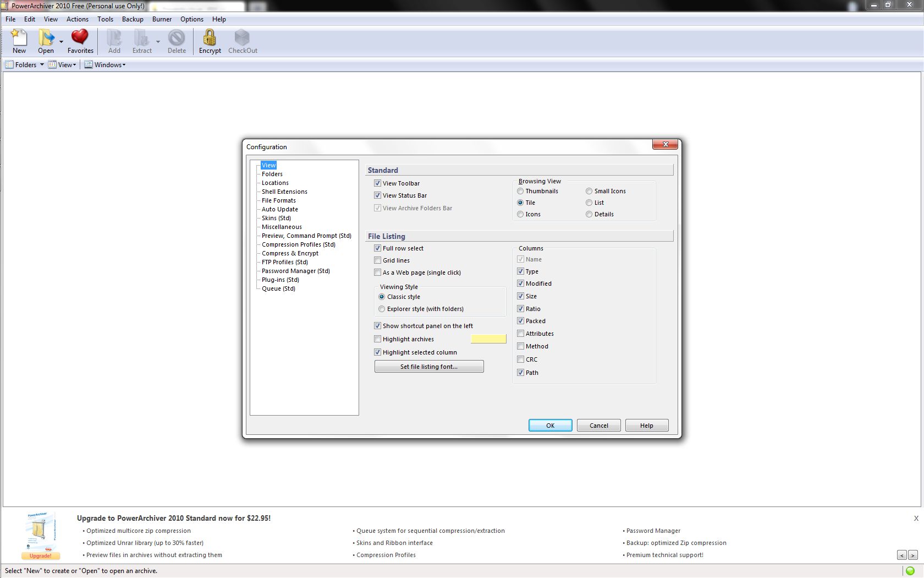The width and height of the screenshot is (924, 578).
Task: Click OK in Configuration dialog
Action: (x=550, y=426)
